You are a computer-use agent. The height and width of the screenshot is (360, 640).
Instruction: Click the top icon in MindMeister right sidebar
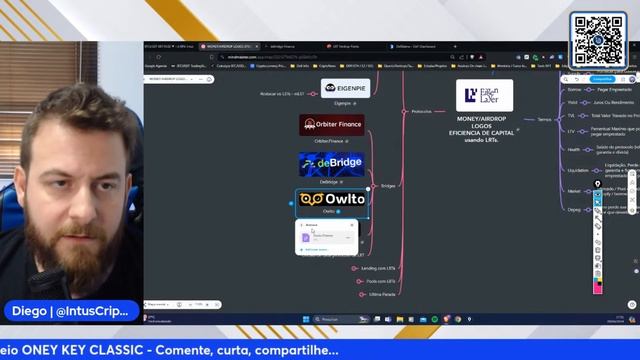tap(632, 174)
